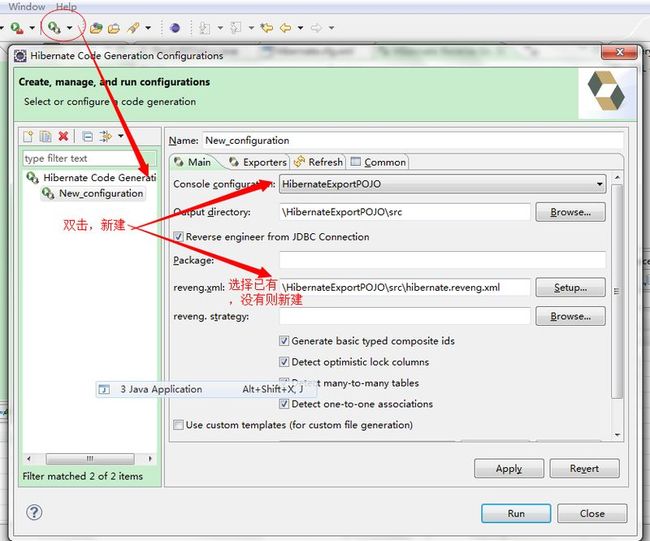The height and width of the screenshot is (541, 650).
Task: Switch to the Common tab
Action: pyautogui.click(x=378, y=162)
